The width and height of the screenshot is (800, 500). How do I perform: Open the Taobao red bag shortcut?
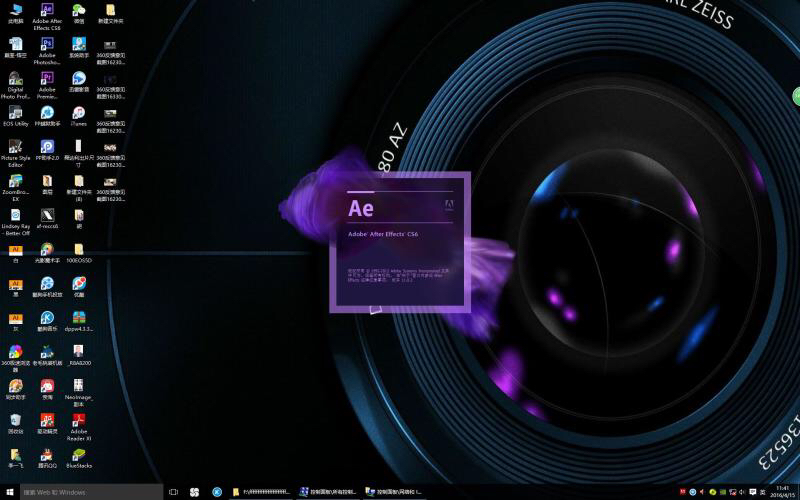point(47,390)
